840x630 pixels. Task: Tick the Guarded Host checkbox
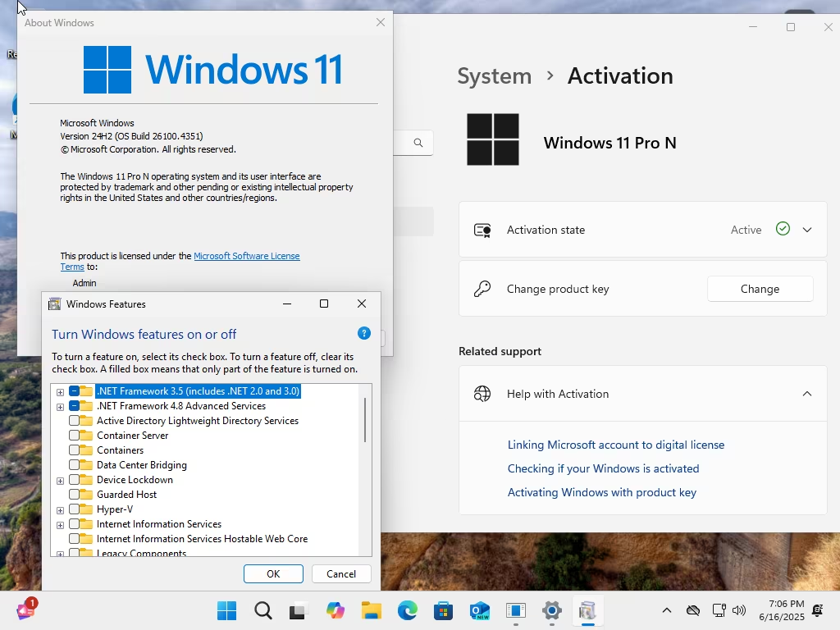(x=74, y=495)
